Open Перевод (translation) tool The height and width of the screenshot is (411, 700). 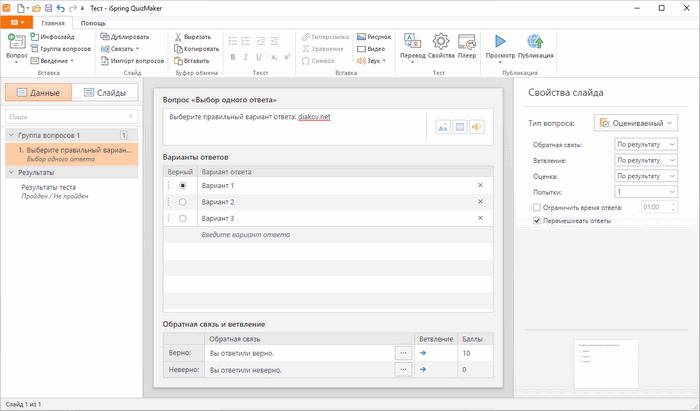pyautogui.click(x=412, y=47)
